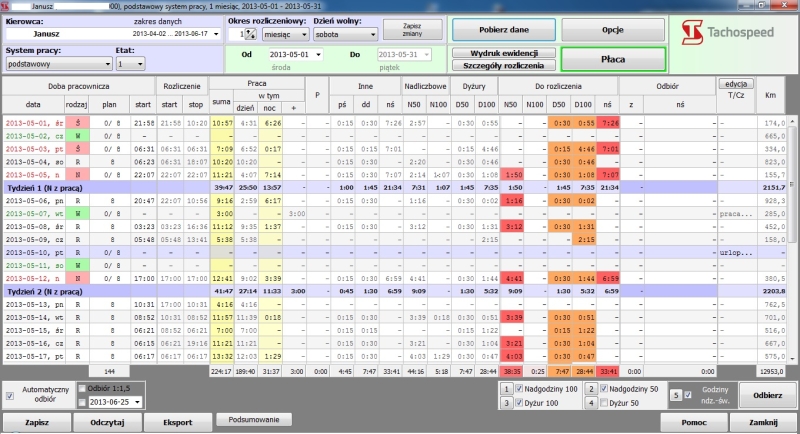
Task: Select the red N day-type badge for 2013-05-12
Action: [x=78, y=278]
